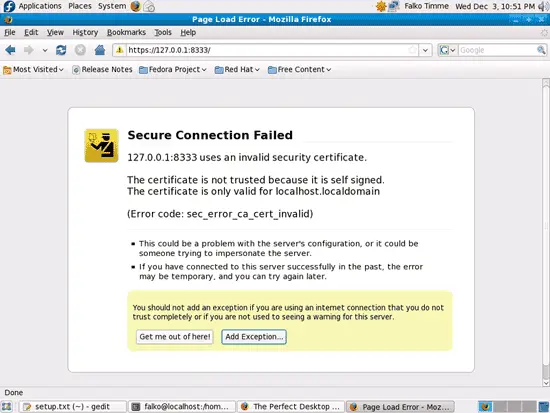Click the trash icon in bottom panel
The height and width of the screenshot is (413, 550).
[x=544, y=407]
